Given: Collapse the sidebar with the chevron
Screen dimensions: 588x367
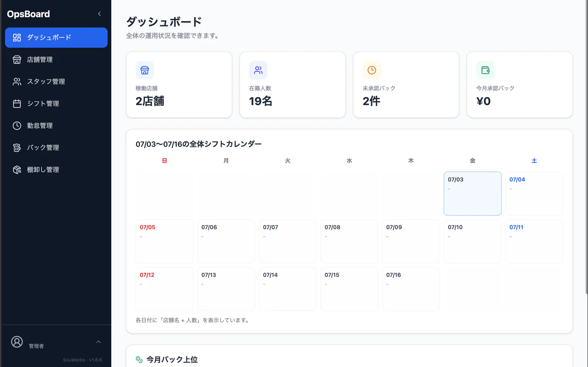Looking at the screenshot, I should 99,14.
